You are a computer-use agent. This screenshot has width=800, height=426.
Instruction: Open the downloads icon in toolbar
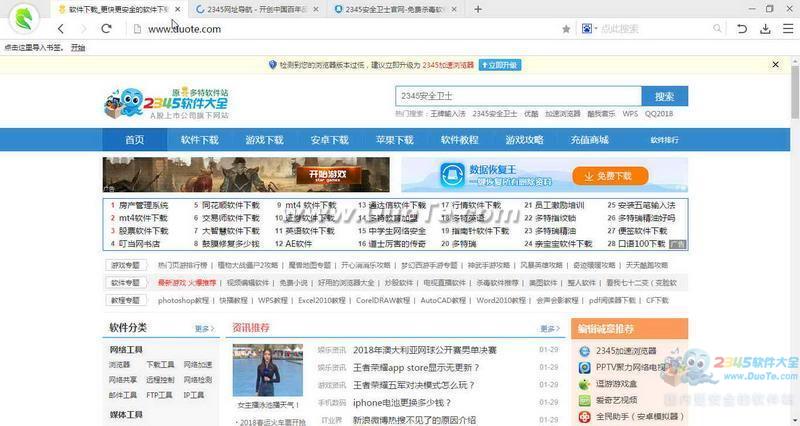coord(765,29)
